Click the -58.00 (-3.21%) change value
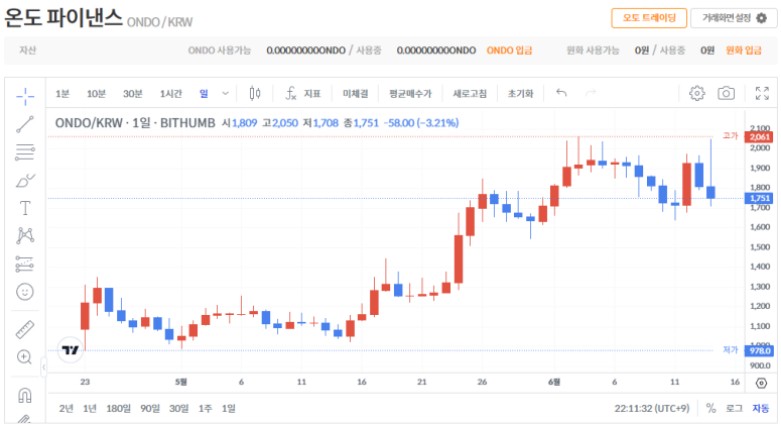 pos(421,123)
